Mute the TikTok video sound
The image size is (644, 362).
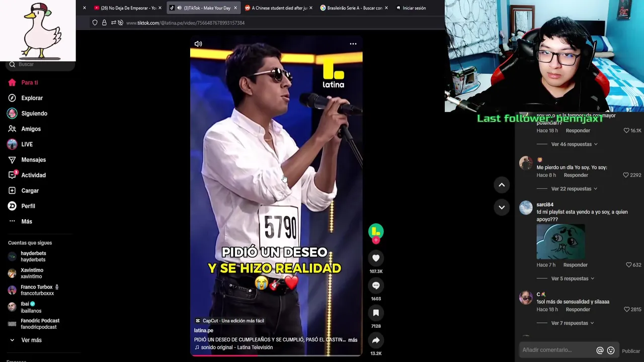tap(198, 44)
